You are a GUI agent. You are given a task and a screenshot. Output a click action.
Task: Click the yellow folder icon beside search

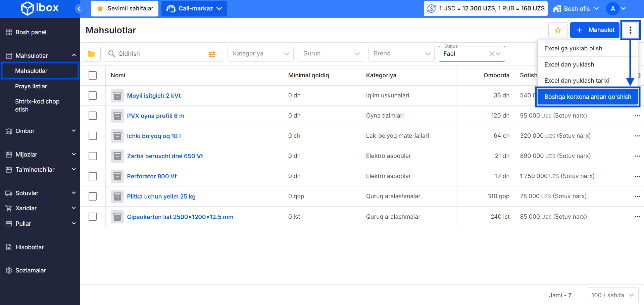(91, 54)
